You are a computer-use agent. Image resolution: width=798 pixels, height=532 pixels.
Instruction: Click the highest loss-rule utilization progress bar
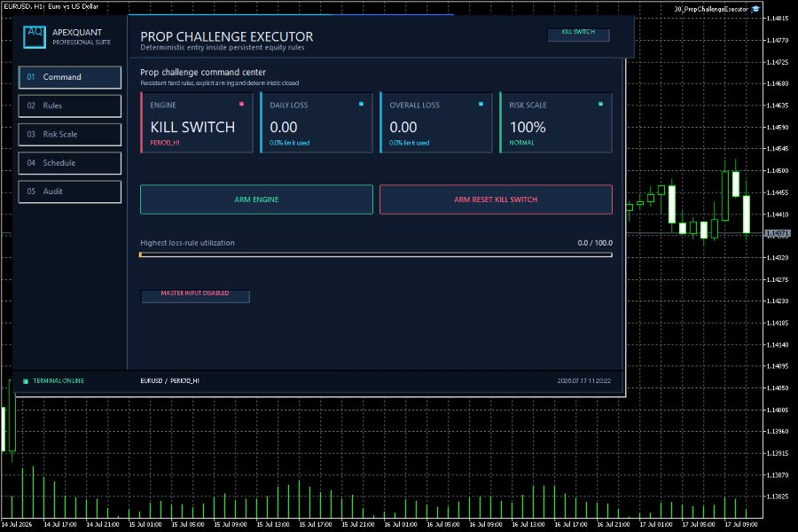[376, 254]
